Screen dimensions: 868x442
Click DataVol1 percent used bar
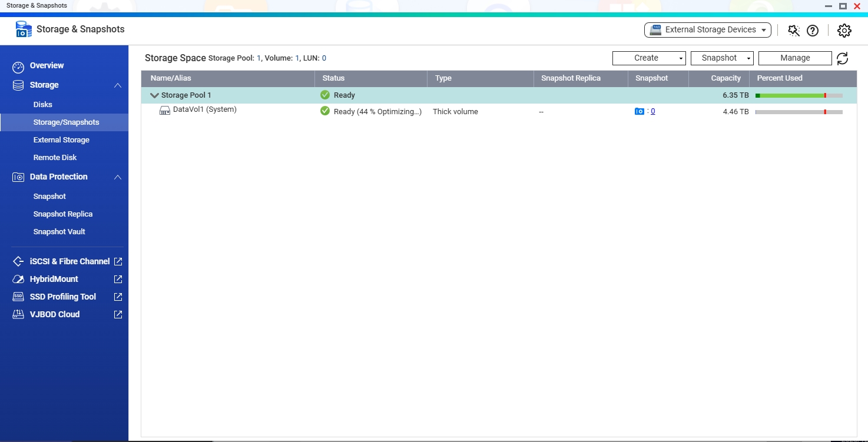coord(799,112)
